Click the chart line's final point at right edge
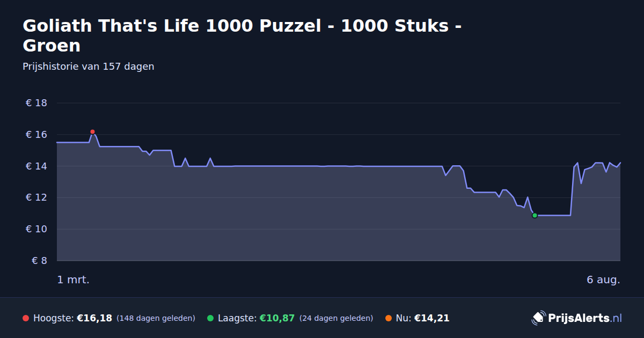 620,163
